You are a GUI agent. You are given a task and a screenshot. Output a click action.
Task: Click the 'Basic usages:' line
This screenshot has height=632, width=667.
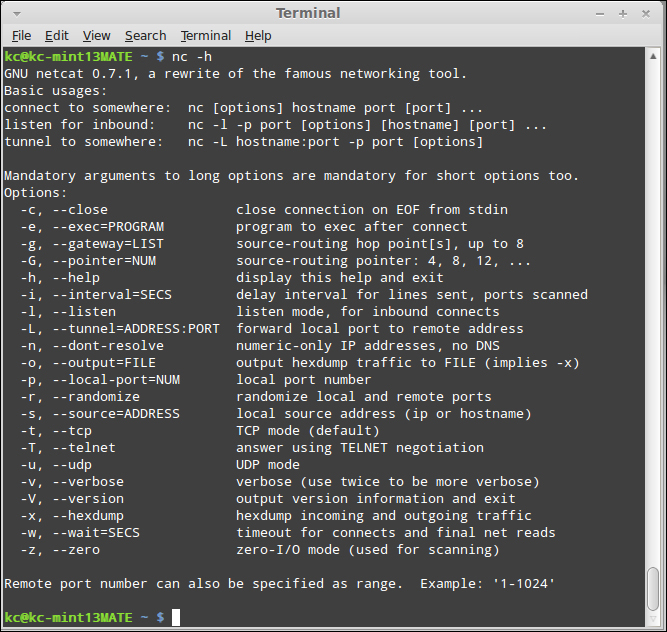coord(55,91)
